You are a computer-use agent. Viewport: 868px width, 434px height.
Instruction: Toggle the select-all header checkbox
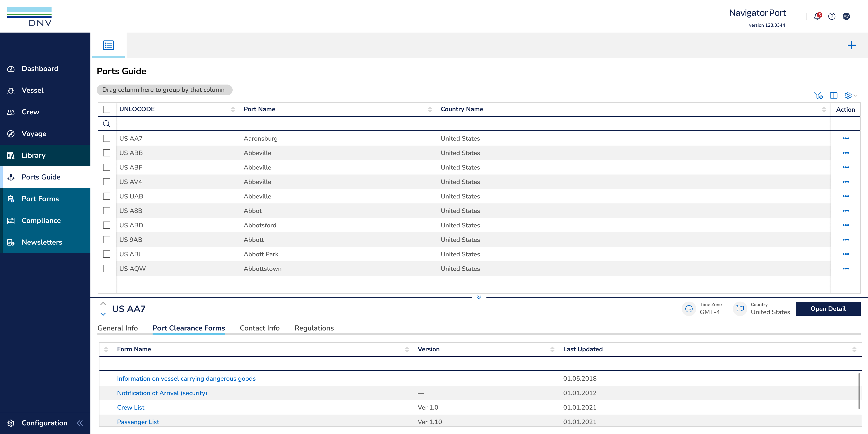106,109
